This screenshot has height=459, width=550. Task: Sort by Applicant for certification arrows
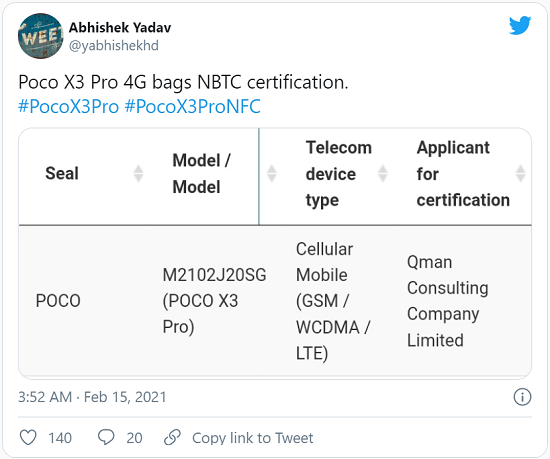click(521, 173)
